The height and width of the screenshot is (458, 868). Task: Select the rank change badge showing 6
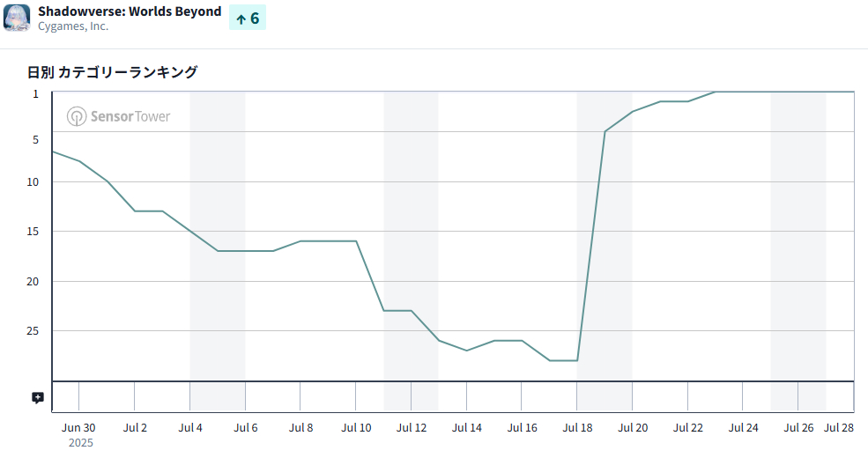pyautogui.click(x=248, y=18)
